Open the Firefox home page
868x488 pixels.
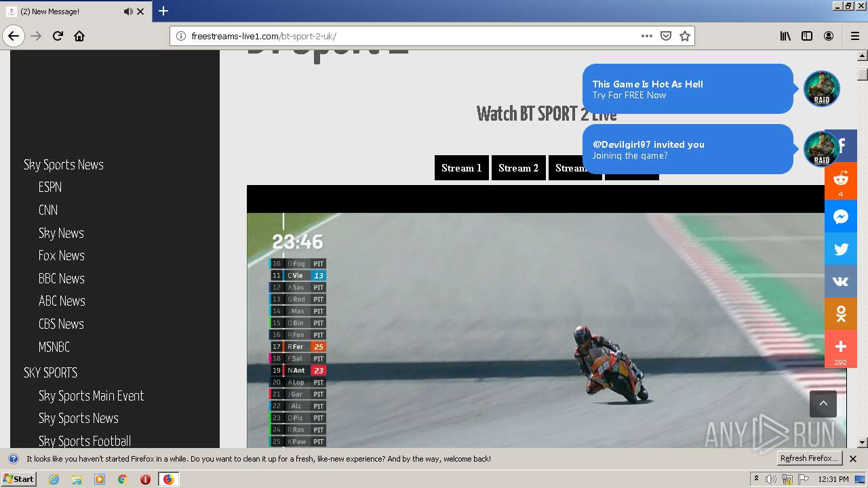click(x=79, y=36)
